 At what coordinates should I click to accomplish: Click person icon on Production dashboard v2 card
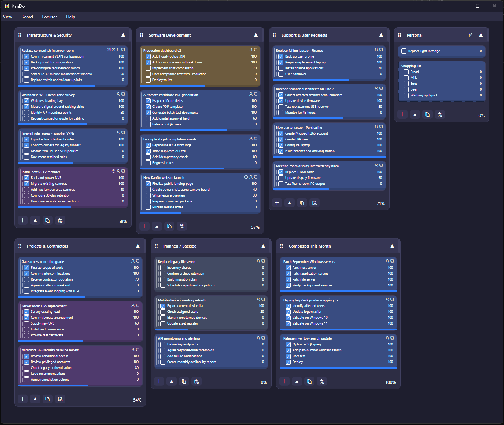(251, 50)
